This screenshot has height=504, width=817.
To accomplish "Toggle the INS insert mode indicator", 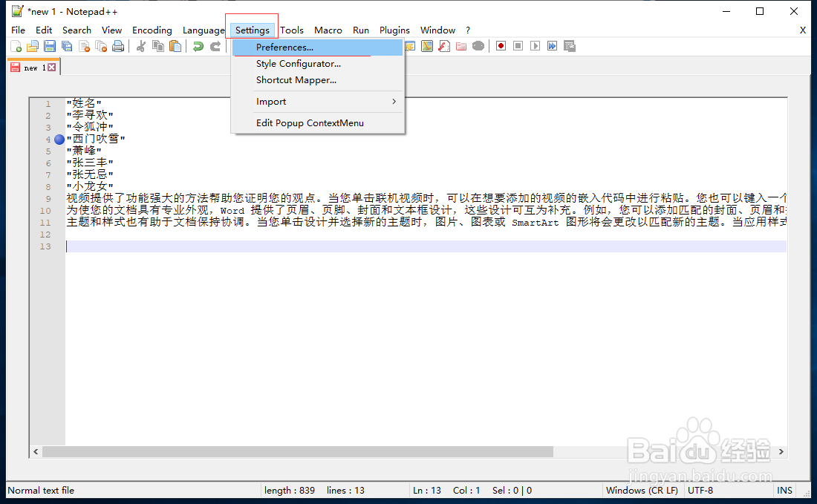I will (784, 491).
